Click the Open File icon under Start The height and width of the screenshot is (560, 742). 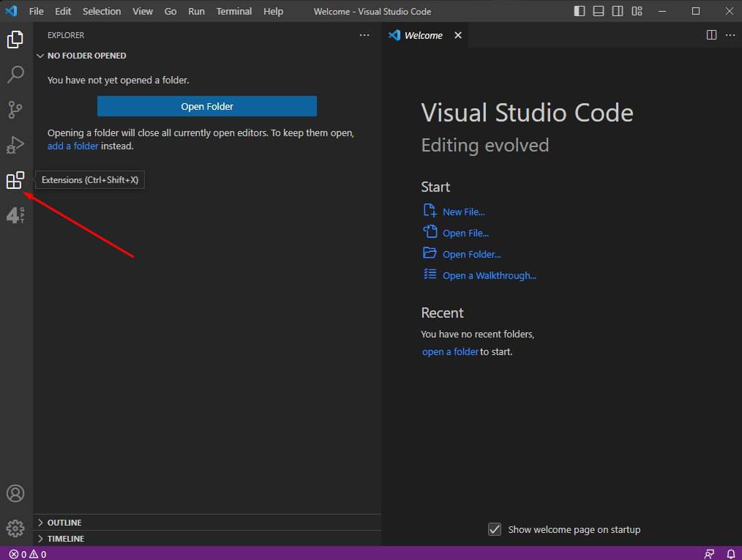[430, 231]
